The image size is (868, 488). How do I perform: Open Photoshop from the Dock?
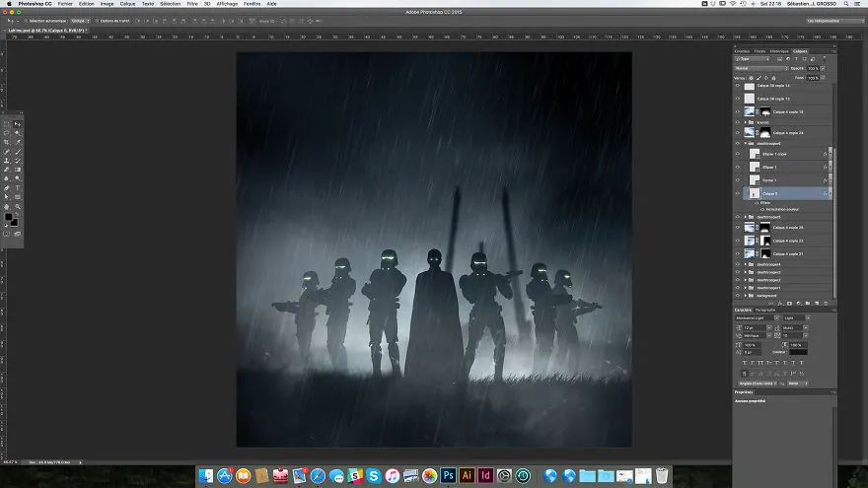pos(448,475)
